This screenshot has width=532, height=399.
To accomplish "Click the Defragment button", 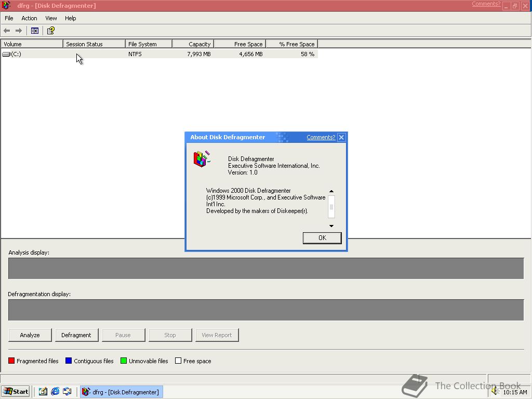I will (x=76, y=335).
